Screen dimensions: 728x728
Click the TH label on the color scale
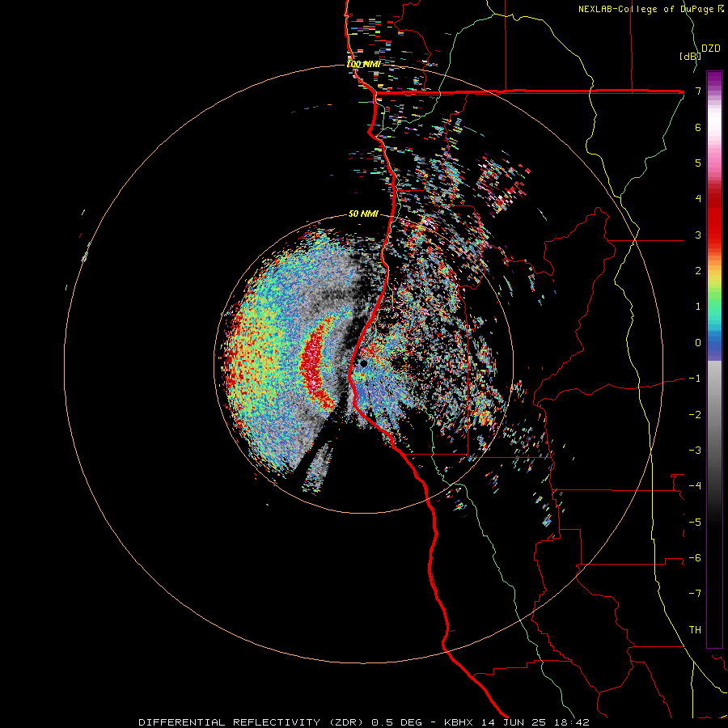(695, 629)
